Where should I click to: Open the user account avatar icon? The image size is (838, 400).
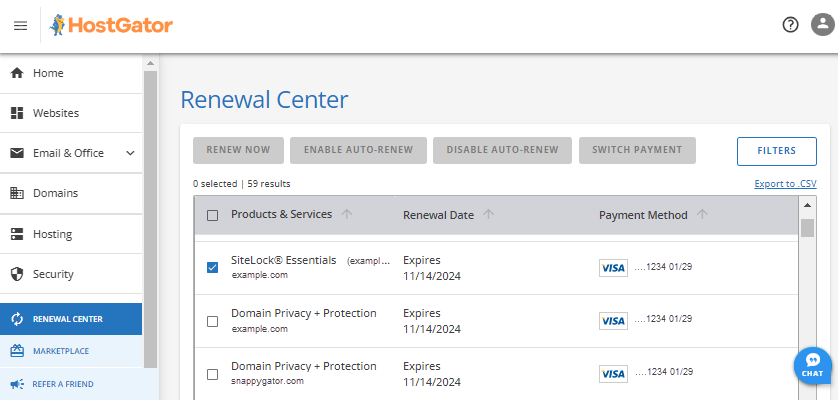[x=822, y=25]
